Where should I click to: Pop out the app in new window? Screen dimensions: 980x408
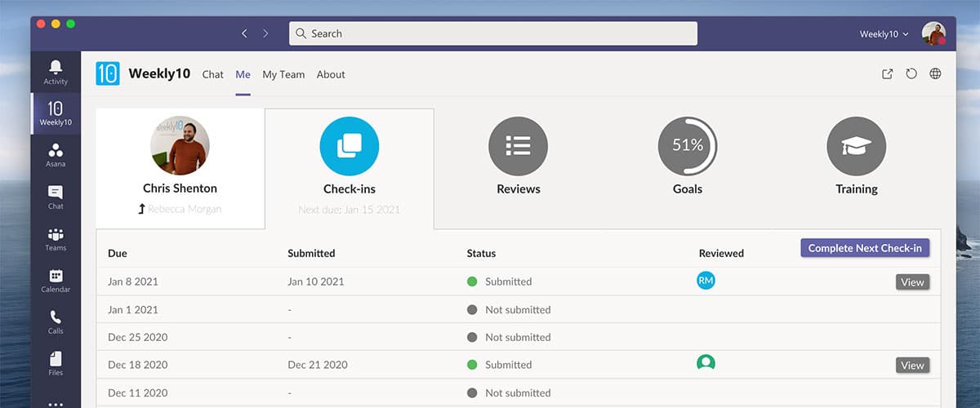(888, 73)
